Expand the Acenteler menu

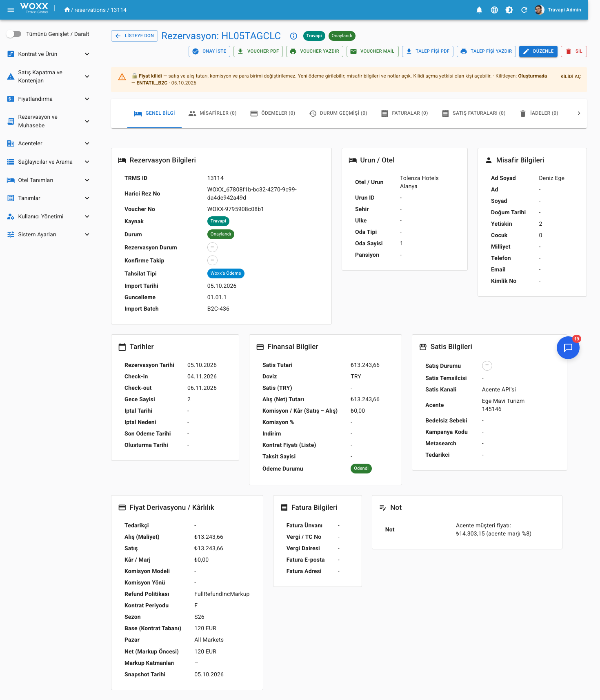48,143
